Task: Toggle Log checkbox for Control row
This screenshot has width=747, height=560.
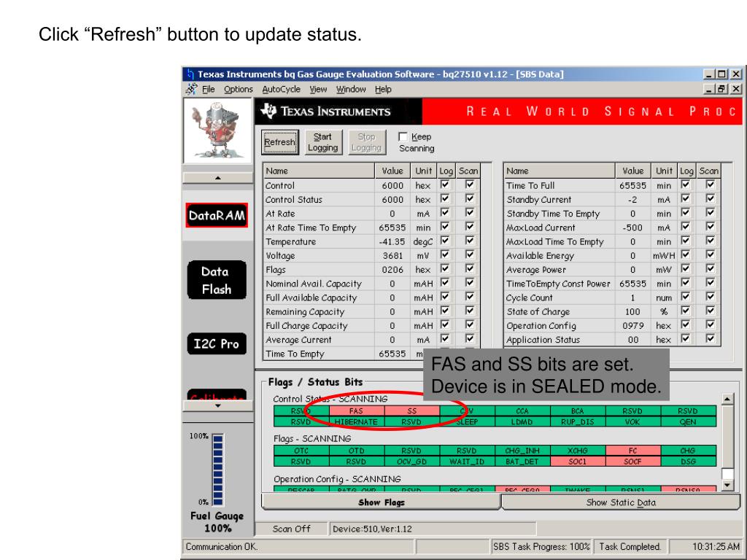Action: 445,184
